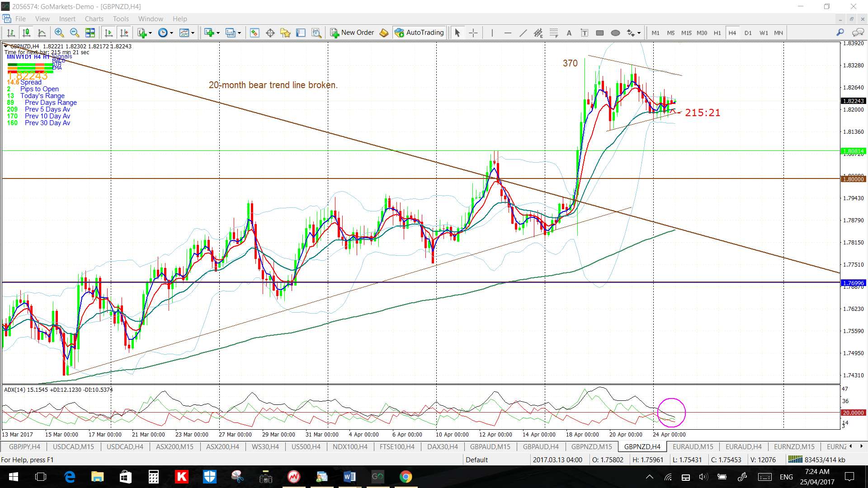Screen dimensions: 868x488
Task: Open the Templates icon
Action: pyautogui.click(x=184, y=33)
